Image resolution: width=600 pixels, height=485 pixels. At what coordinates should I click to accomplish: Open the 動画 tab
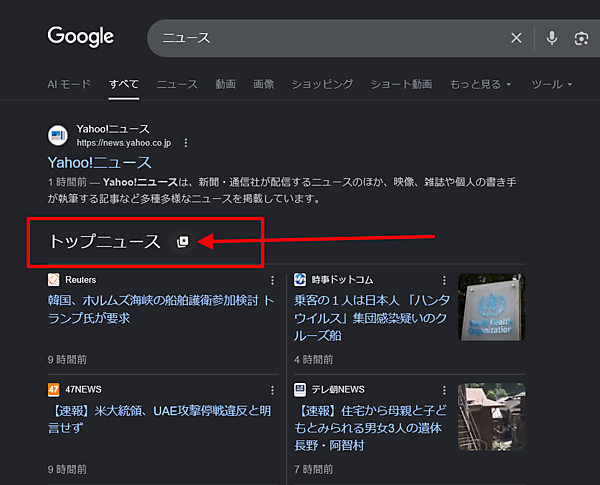(225, 84)
